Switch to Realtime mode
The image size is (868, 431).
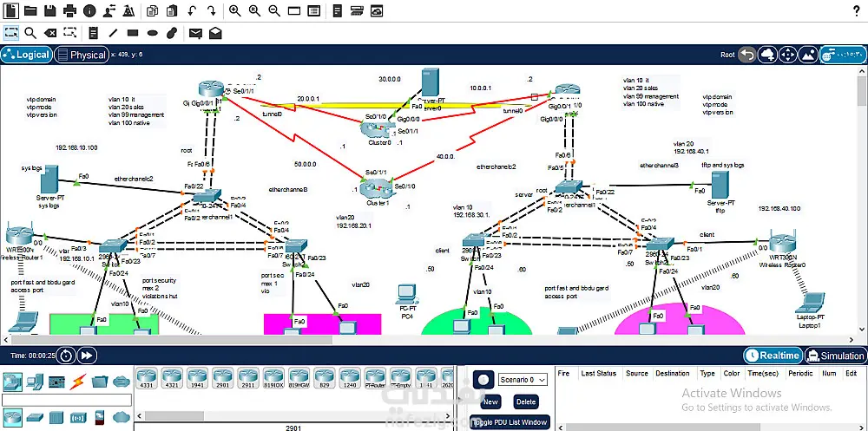(773, 356)
